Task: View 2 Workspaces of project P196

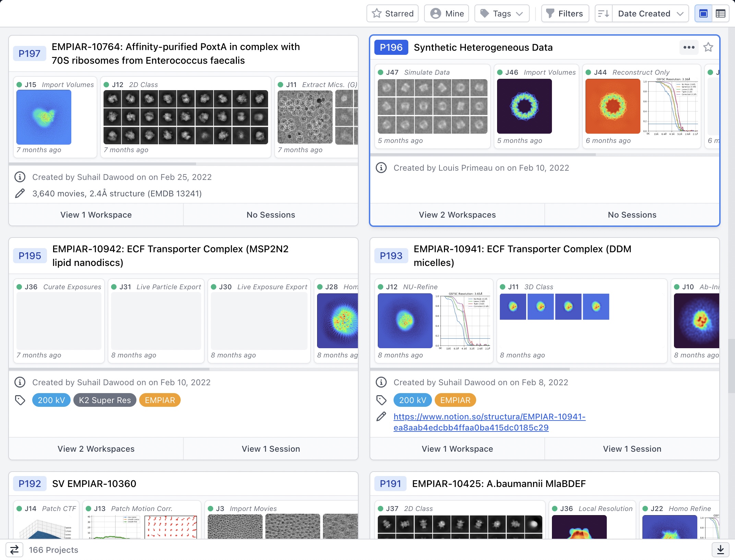Action: pyautogui.click(x=457, y=215)
